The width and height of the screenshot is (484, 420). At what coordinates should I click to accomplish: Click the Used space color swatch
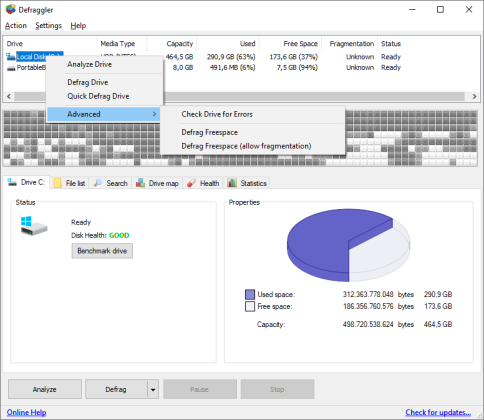[x=250, y=294]
